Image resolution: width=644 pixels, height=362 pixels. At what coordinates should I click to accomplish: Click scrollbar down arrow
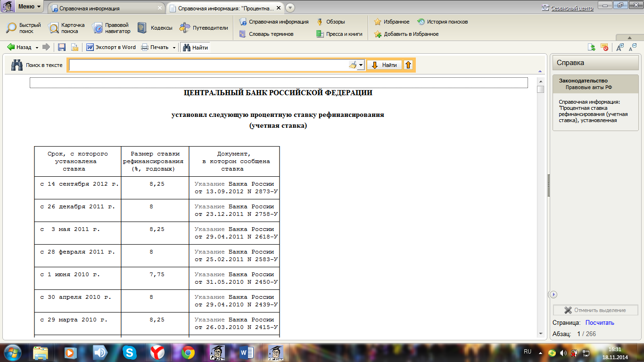click(x=541, y=334)
